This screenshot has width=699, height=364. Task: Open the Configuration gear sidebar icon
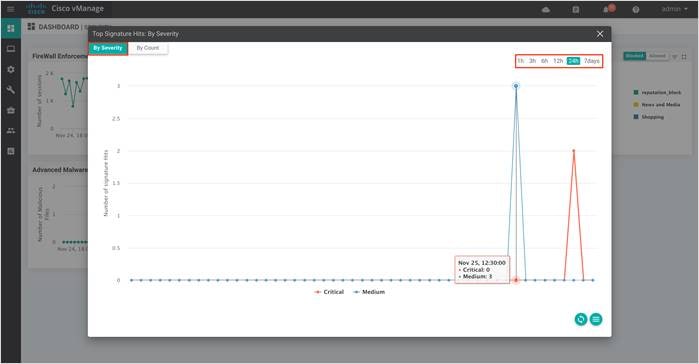[x=11, y=70]
